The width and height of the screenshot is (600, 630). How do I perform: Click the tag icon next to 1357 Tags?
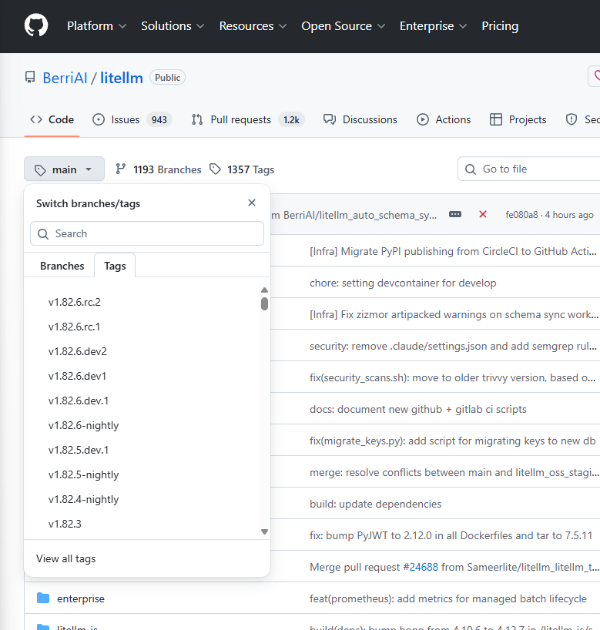pos(215,169)
